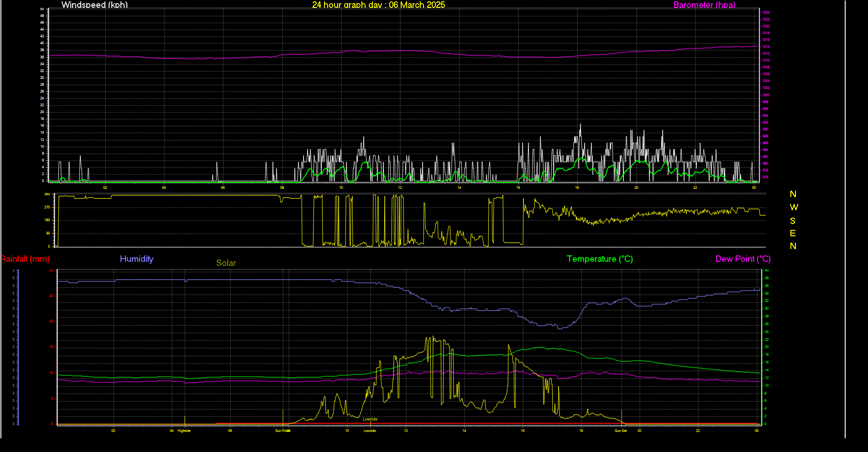
Task: Click the magenta 'Dew Point (°C)' legend label
Action: [x=743, y=259]
